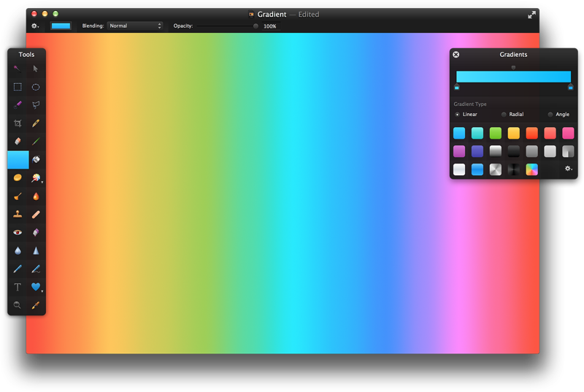The width and height of the screenshot is (584, 392).
Task: Select the Pen tool
Action: pos(18,269)
